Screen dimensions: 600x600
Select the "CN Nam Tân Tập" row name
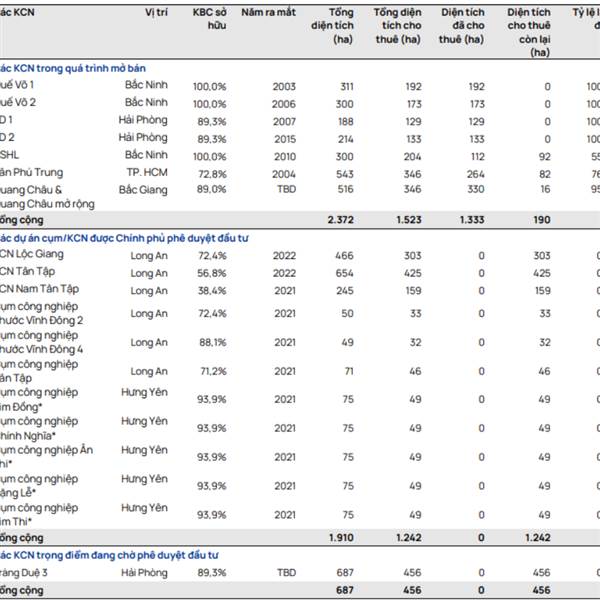[39, 289]
